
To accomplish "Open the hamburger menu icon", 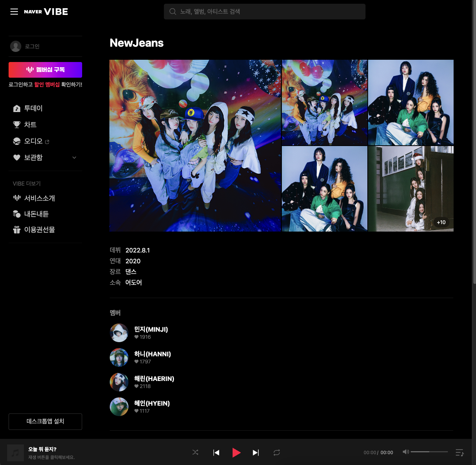I will [14, 12].
